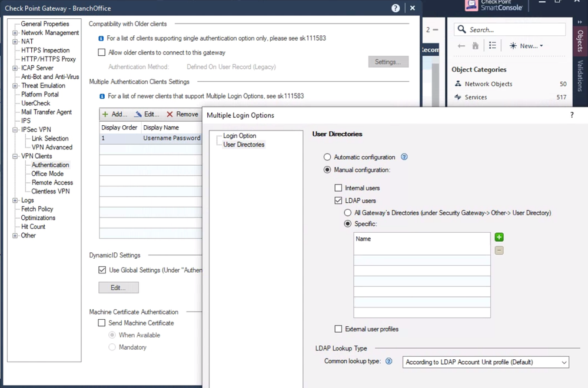Open the Objects vertical tab
This screenshot has width=588, height=388.
(x=580, y=41)
